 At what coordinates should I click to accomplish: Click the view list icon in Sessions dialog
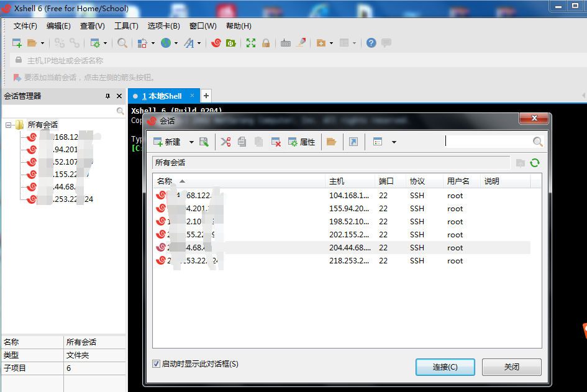(x=378, y=142)
